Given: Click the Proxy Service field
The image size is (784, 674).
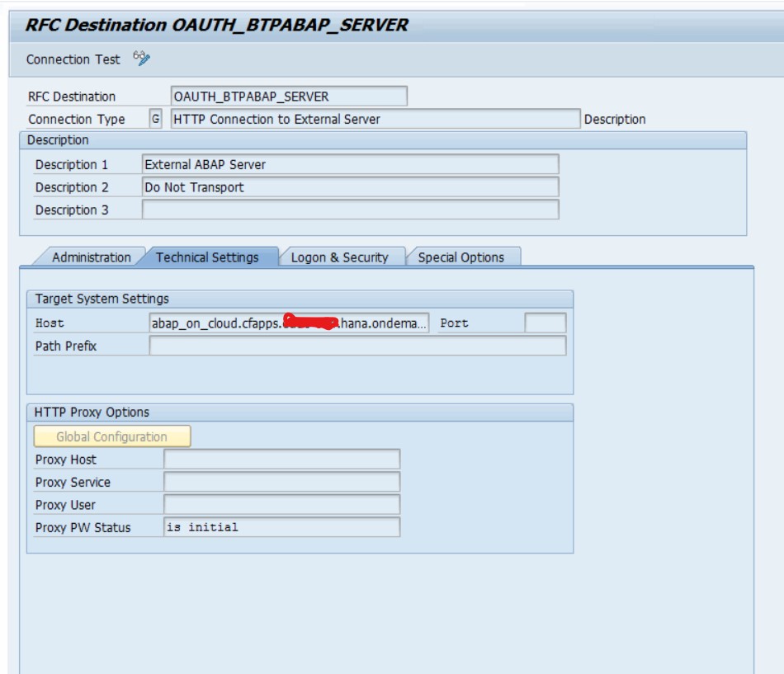Looking at the screenshot, I should click(282, 482).
